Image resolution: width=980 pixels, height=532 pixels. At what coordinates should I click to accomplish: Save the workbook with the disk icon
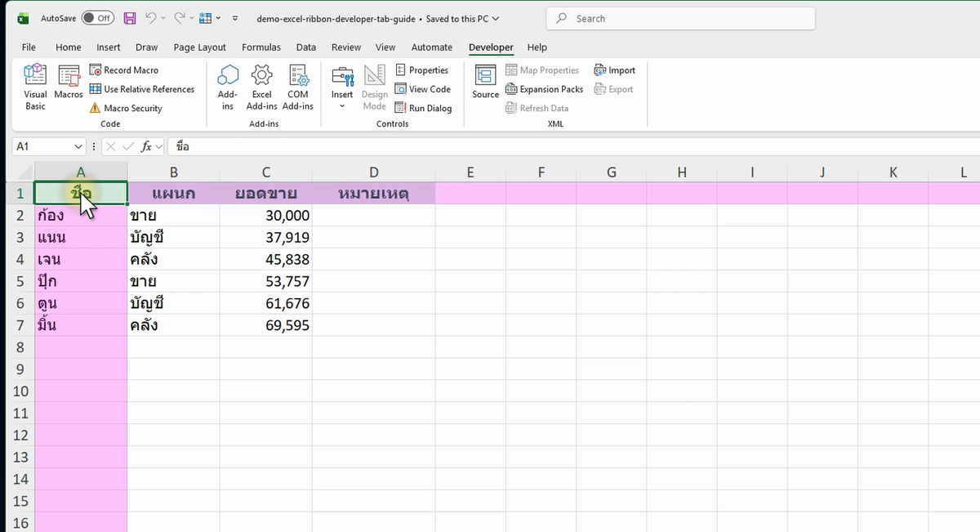point(130,18)
